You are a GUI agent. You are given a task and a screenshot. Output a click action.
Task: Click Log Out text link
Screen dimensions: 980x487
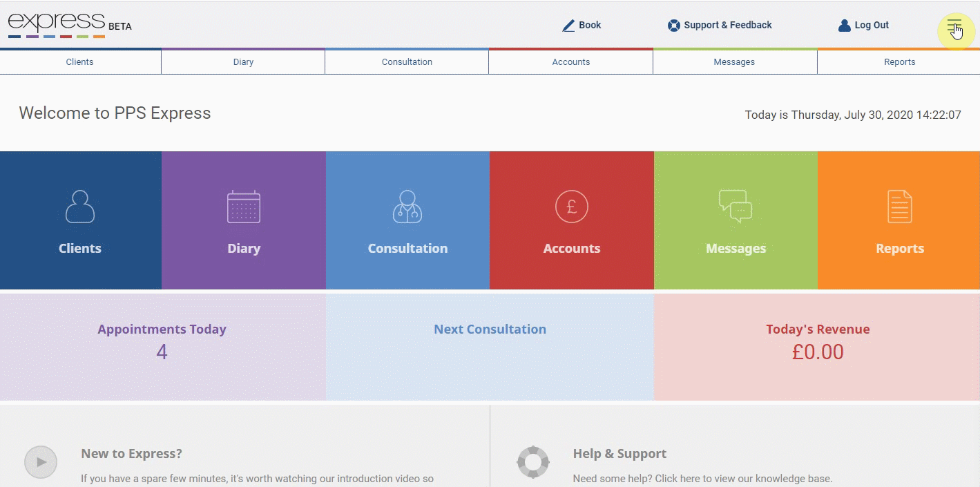coord(872,25)
